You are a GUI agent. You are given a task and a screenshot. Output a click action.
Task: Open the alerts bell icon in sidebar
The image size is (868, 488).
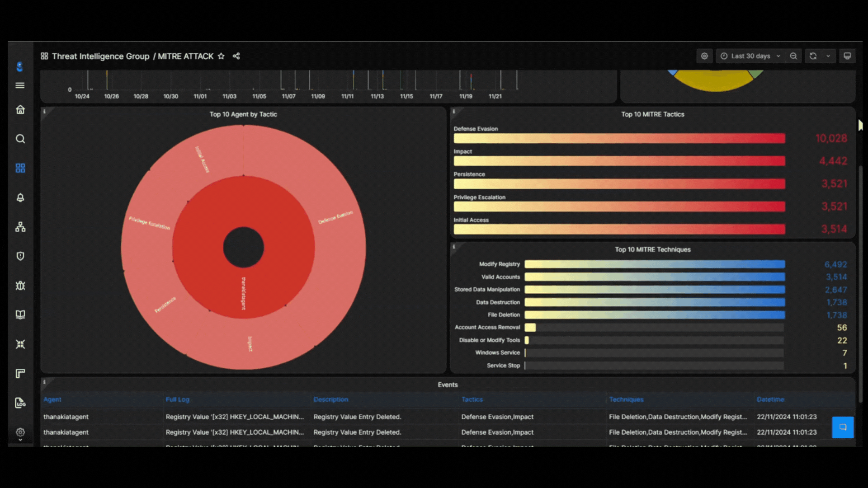pos(20,197)
